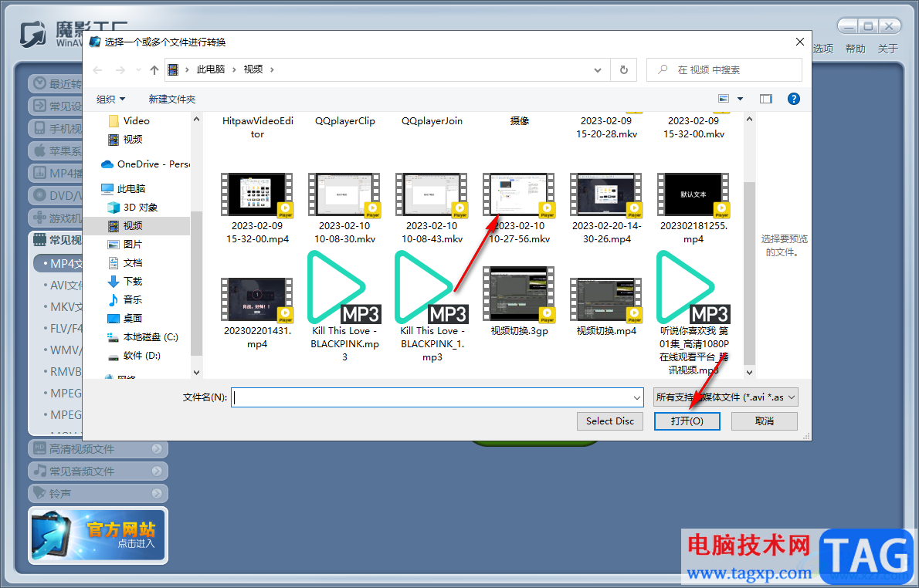Click HitpawVideoEditor folder label
Screen dimensions: 919x588
pyautogui.click(x=257, y=127)
